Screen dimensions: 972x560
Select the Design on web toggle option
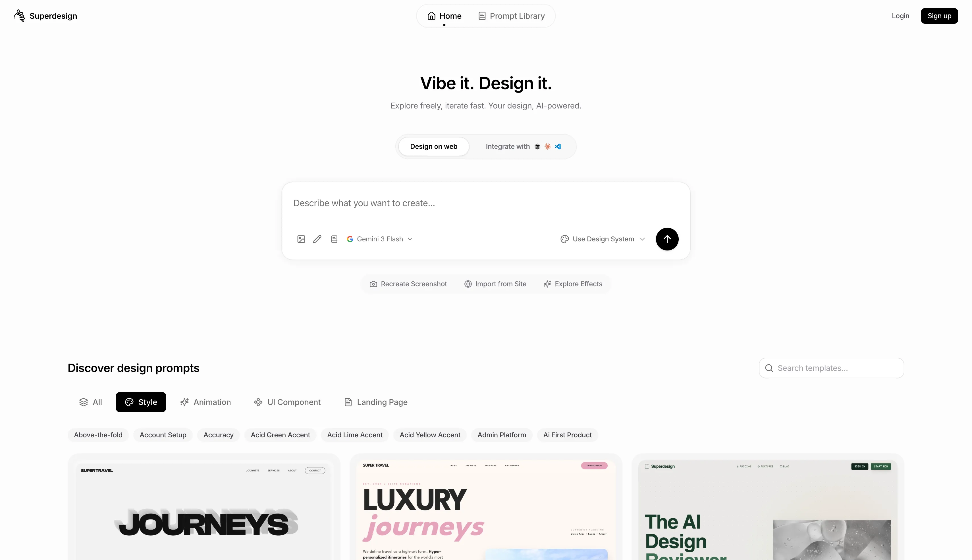(x=433, y=147)
